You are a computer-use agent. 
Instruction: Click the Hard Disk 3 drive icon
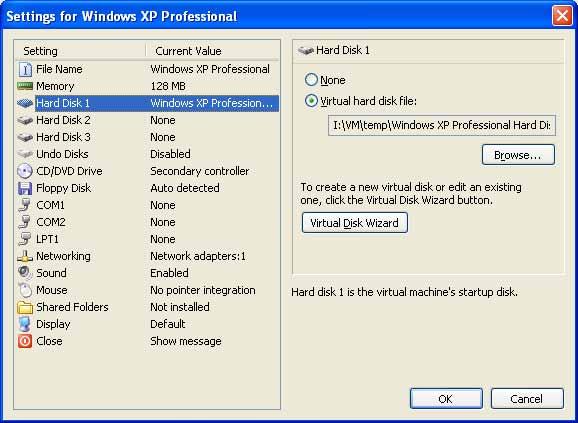[x=25, y=137]
